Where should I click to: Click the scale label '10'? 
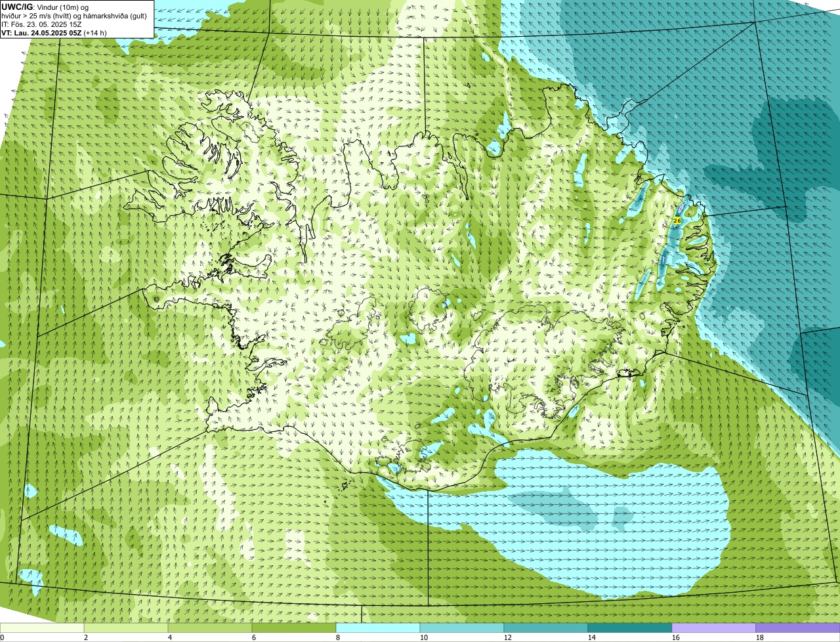(424, 637)
